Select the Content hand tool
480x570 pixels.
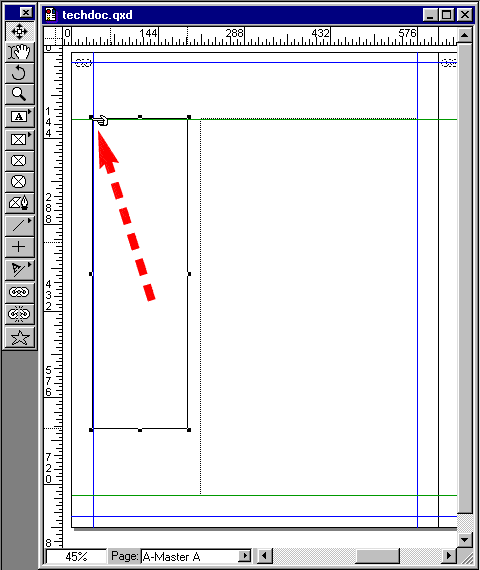[x=20, y=52]
